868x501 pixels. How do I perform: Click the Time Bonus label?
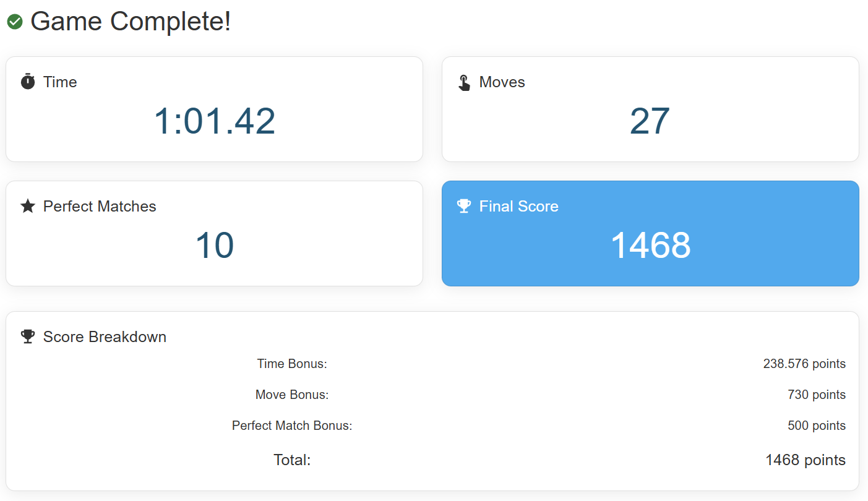point(292,364)
